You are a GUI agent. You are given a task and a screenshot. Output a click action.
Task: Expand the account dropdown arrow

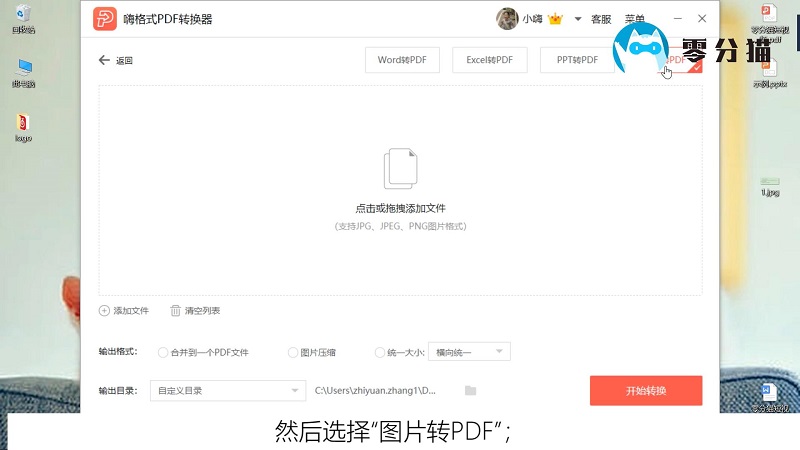pos(578,19)
